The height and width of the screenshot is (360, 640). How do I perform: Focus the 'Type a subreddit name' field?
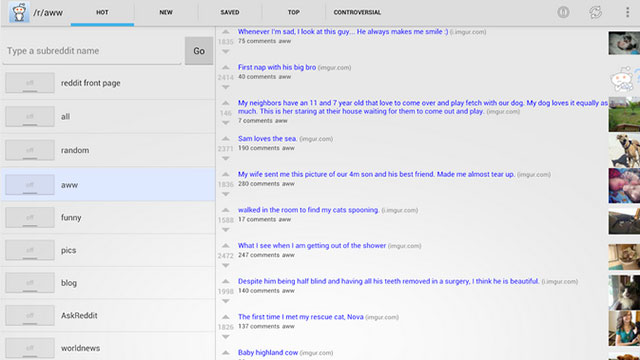tap(92, 51)
